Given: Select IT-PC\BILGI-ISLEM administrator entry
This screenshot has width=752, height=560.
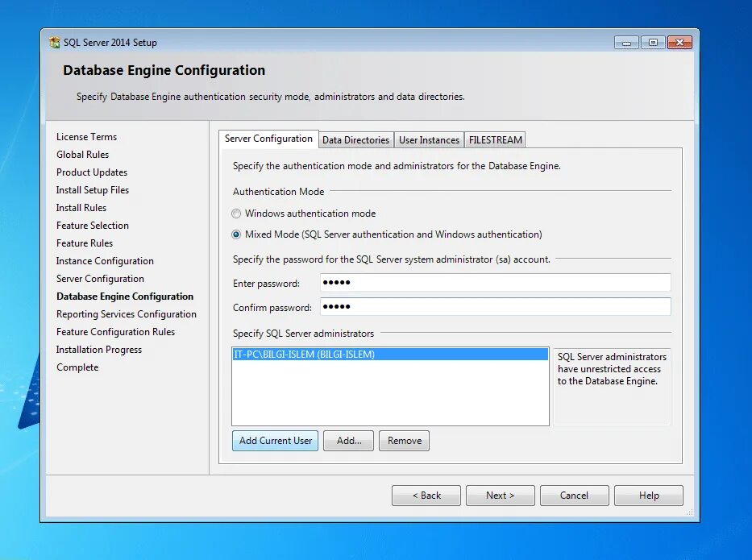Looking at the screenshot, I should tap(390, 355).
